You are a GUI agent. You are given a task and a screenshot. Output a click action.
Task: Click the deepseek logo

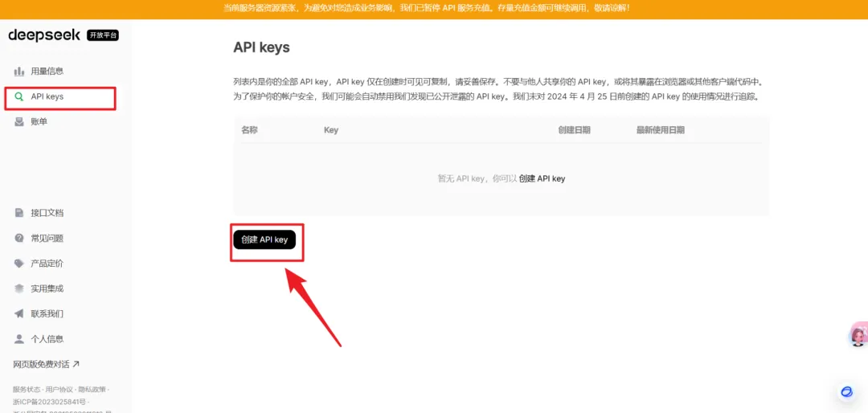[x=44, y=35]
